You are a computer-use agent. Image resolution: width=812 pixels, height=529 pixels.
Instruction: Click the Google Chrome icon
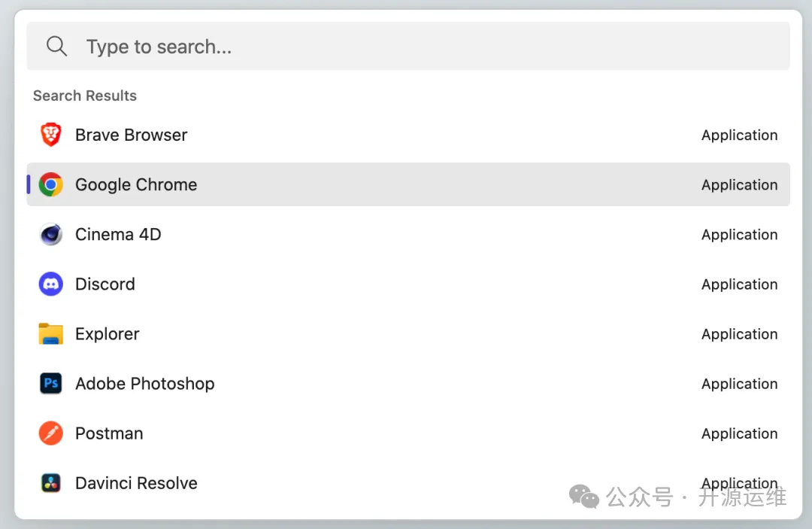(51, 185)
